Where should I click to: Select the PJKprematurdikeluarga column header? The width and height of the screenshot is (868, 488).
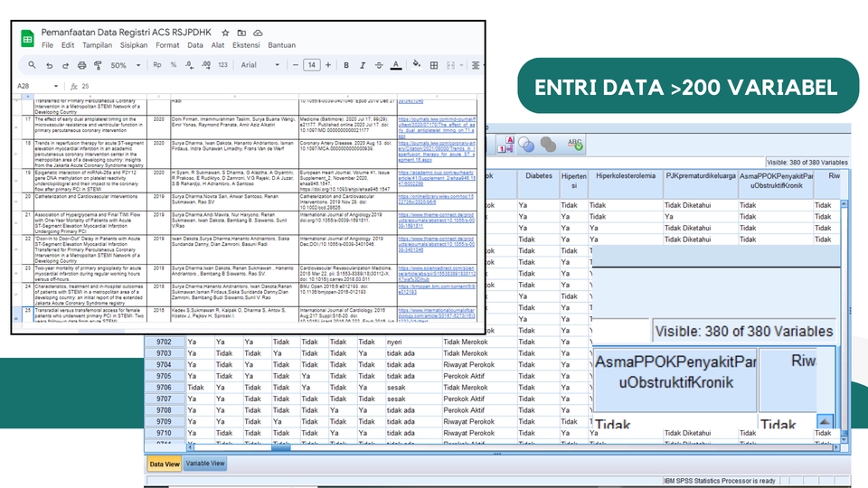coord(700,184)
